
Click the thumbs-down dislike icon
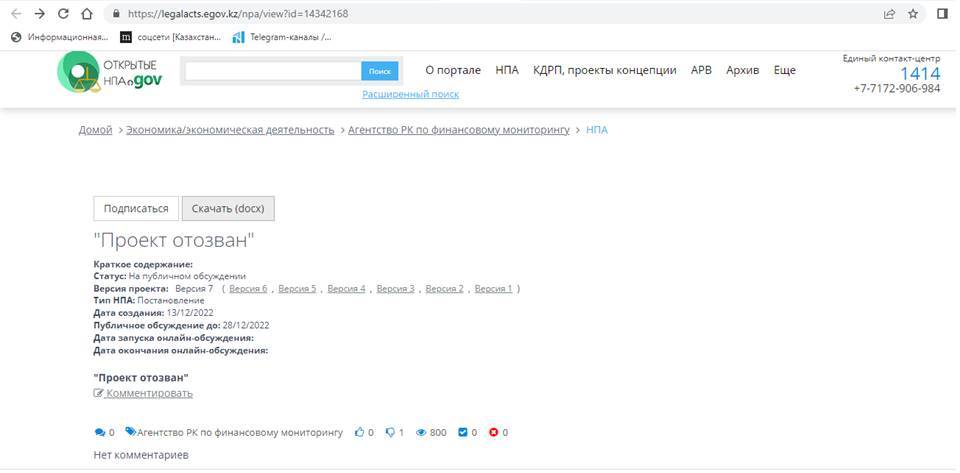coord(389,432)
